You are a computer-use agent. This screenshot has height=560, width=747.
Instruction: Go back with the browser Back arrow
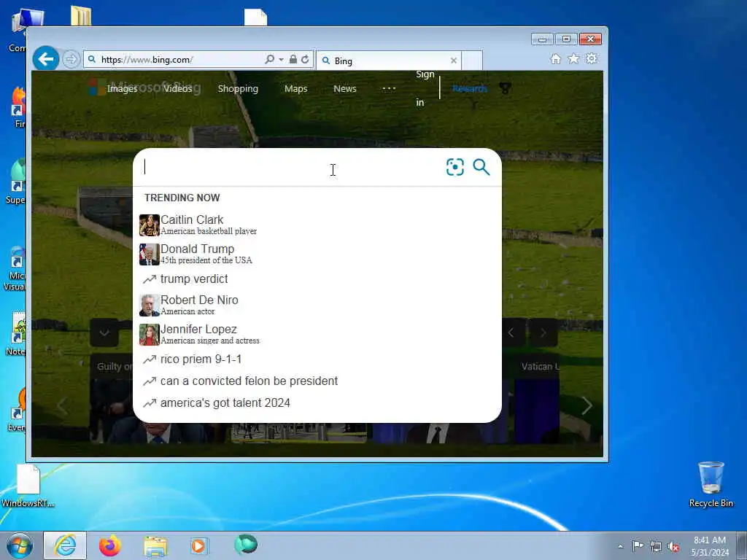46,59
